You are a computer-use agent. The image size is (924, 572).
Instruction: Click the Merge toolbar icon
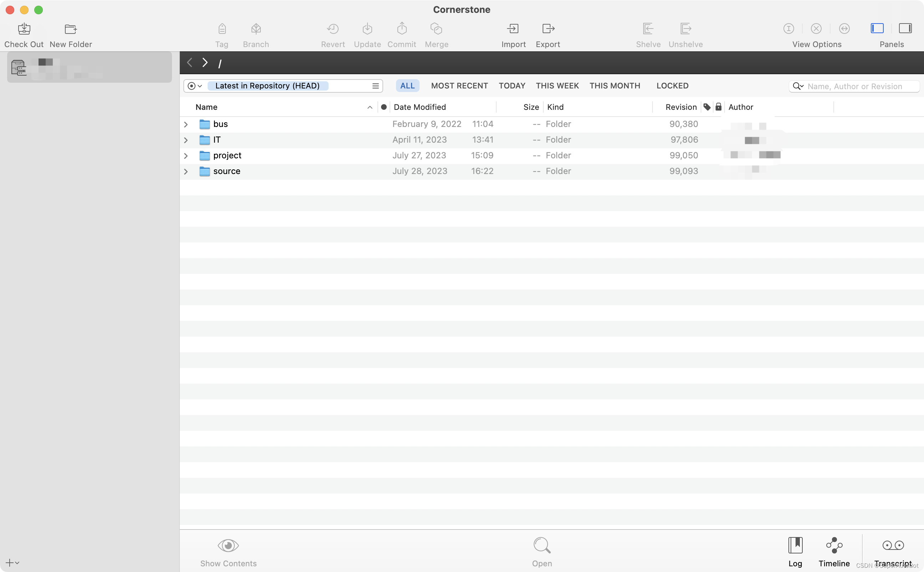(436, 29)
